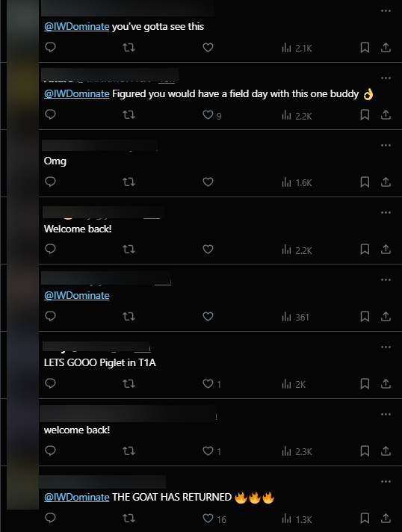The width and height of the screenshot is (402, 532).
Task: Reply to the "you've gotta see this" tweet
Action: 50,47
